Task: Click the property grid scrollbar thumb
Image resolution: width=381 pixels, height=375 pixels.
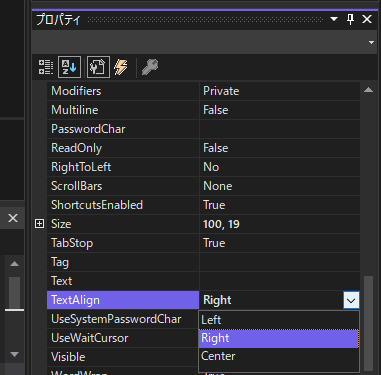Action: 368,323
